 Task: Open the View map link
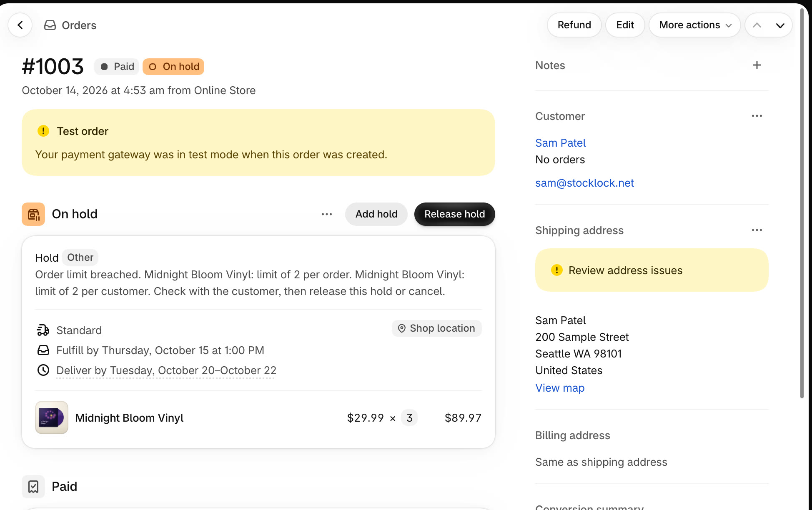[560, 388]
